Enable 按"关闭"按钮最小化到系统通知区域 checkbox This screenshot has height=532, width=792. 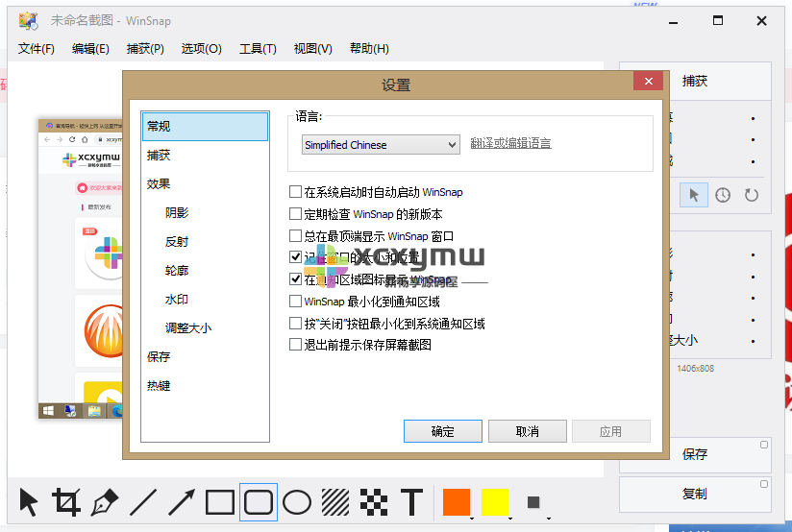pos(295,323)
